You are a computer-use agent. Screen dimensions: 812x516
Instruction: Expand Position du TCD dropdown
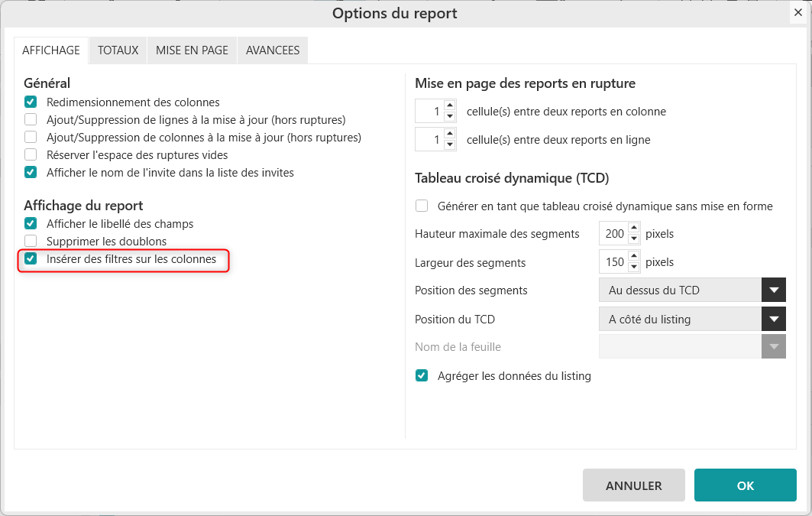tap(773, 319)
